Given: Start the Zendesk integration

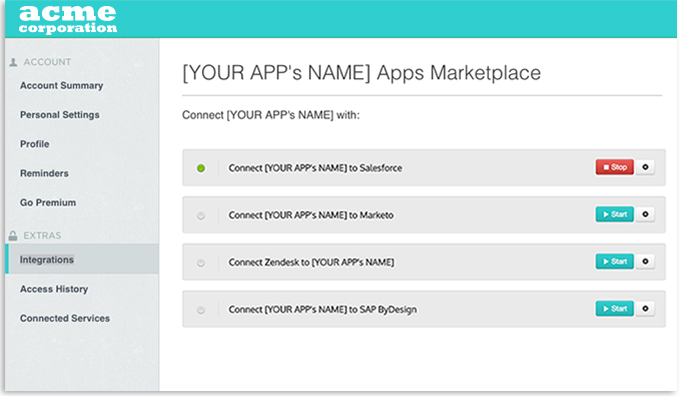Looking at the screenshot, I should [615, 262].
